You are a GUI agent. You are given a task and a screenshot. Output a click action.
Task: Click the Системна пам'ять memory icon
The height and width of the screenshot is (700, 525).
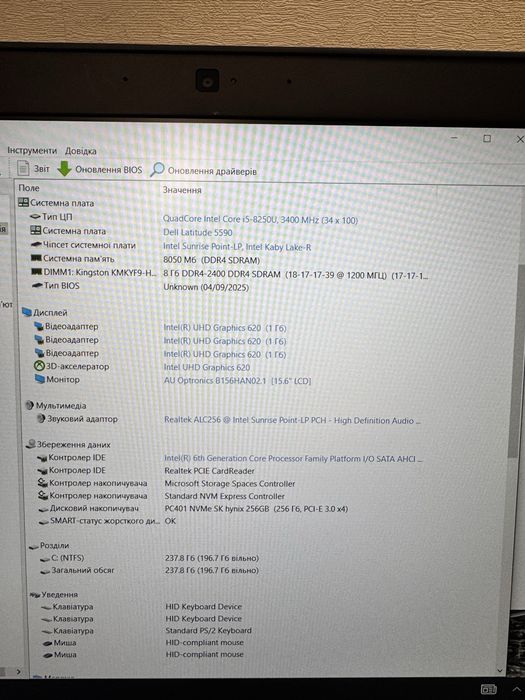(x=36, y=258)
